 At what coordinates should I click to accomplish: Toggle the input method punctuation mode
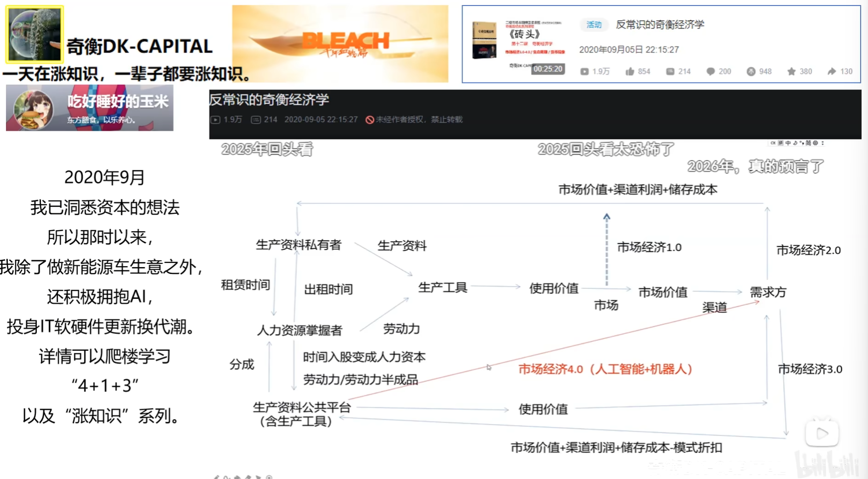click(x=801, y=143)
